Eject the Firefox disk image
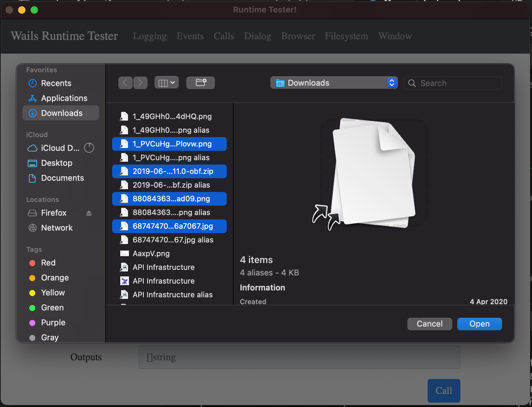This screenshot has height=407, width=532. point(89,213)
